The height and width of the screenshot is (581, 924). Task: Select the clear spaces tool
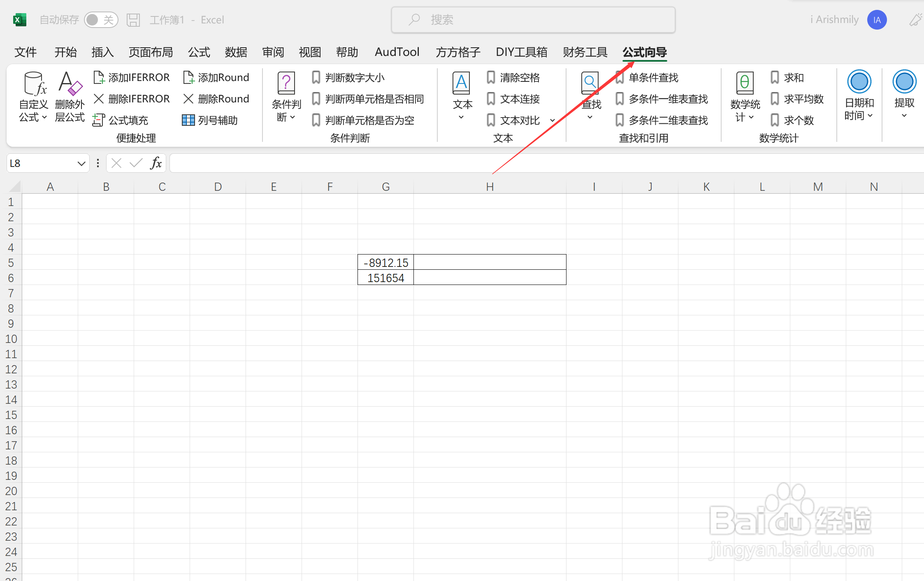513,77
